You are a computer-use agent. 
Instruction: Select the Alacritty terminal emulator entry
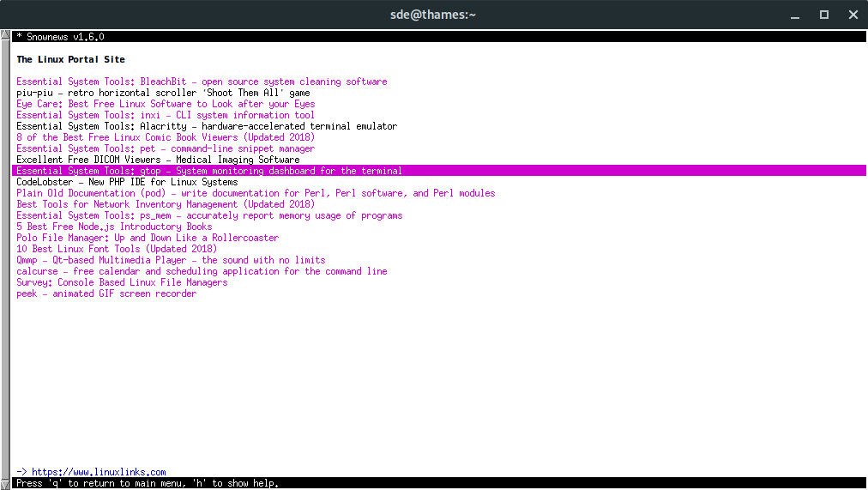pyautogui.click(x=207, y=125)
